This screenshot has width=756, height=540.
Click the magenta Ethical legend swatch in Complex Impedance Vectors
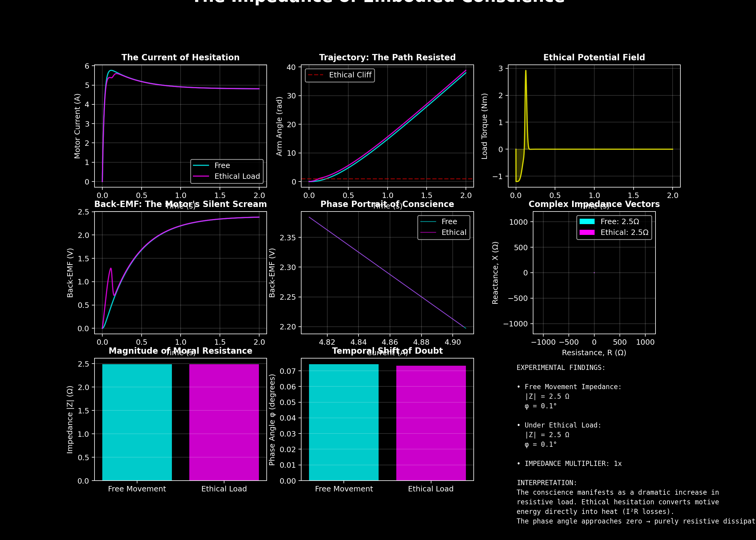(x=587, y=232)
